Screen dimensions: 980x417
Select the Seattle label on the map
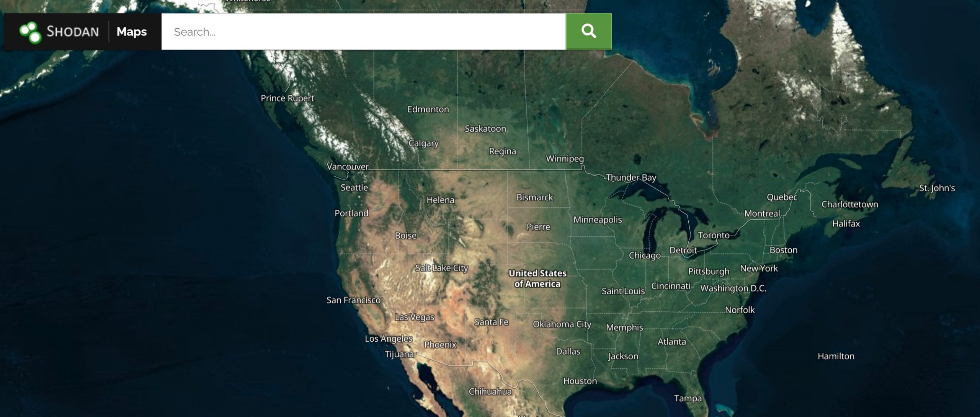tap(354, 187)
